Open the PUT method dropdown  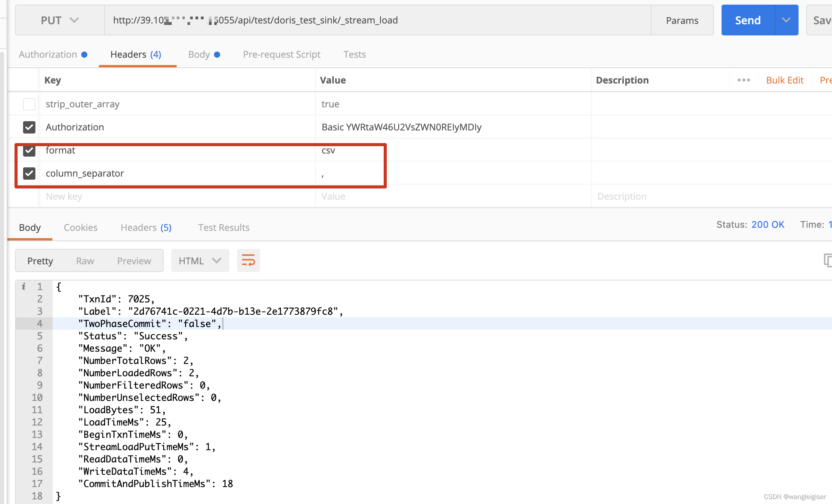60,20
